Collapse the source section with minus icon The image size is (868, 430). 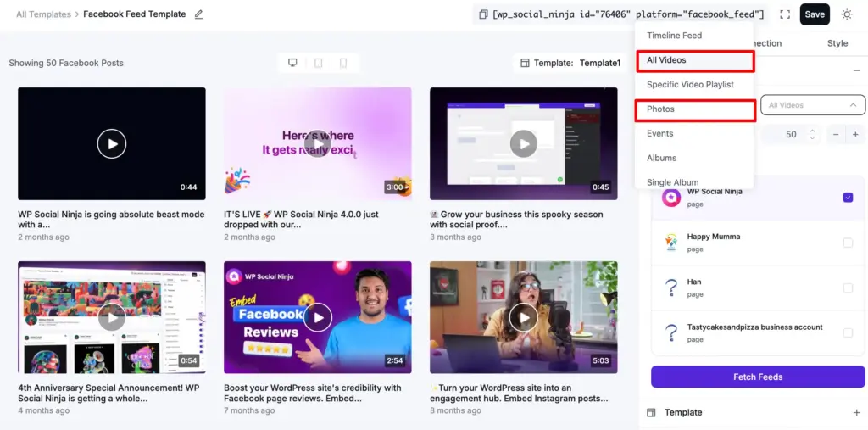(x=857, y=70)
